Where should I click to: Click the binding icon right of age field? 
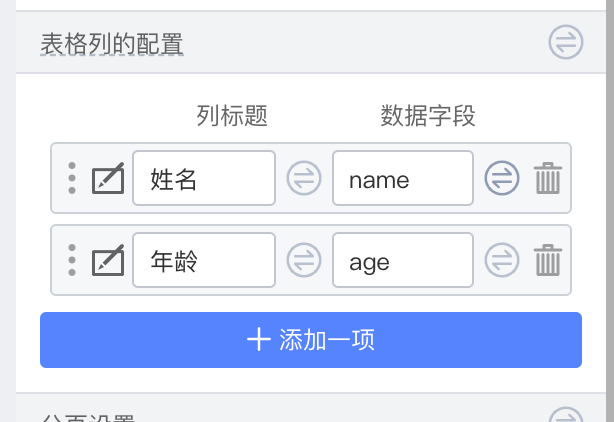click(502, 261)
